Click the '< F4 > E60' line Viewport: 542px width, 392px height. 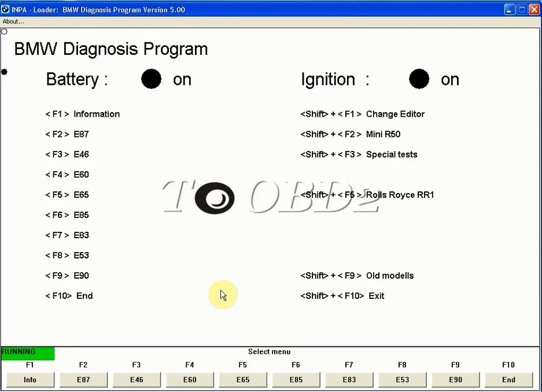click(67, 175)
